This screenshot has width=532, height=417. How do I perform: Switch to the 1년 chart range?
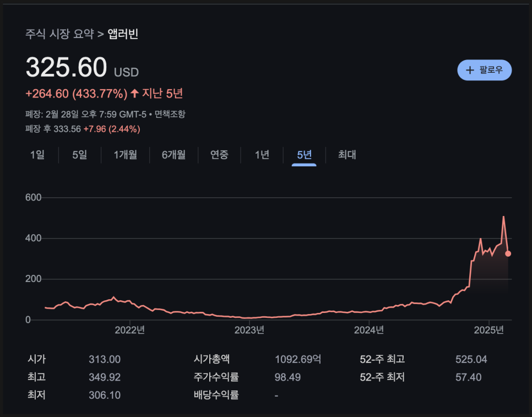pyautogui.click(x=262, y=155)
